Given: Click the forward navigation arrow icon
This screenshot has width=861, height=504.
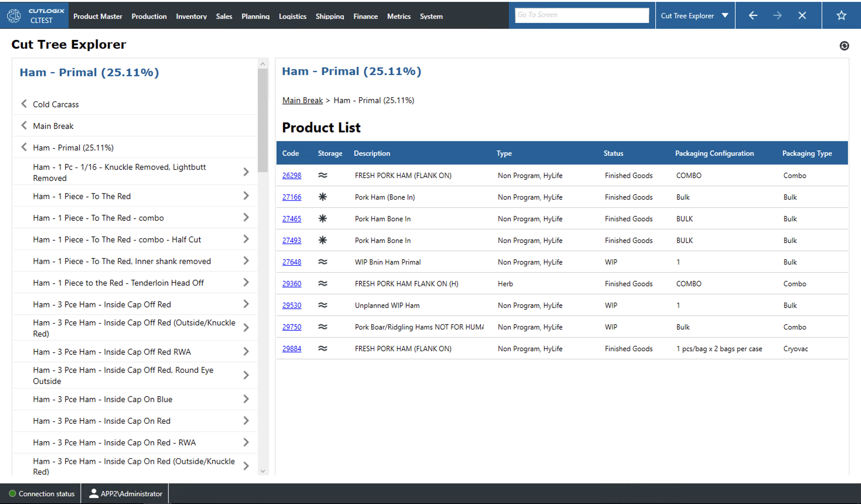Looking at the screenshot, I should pyautogui.click(x=778, y=15).
